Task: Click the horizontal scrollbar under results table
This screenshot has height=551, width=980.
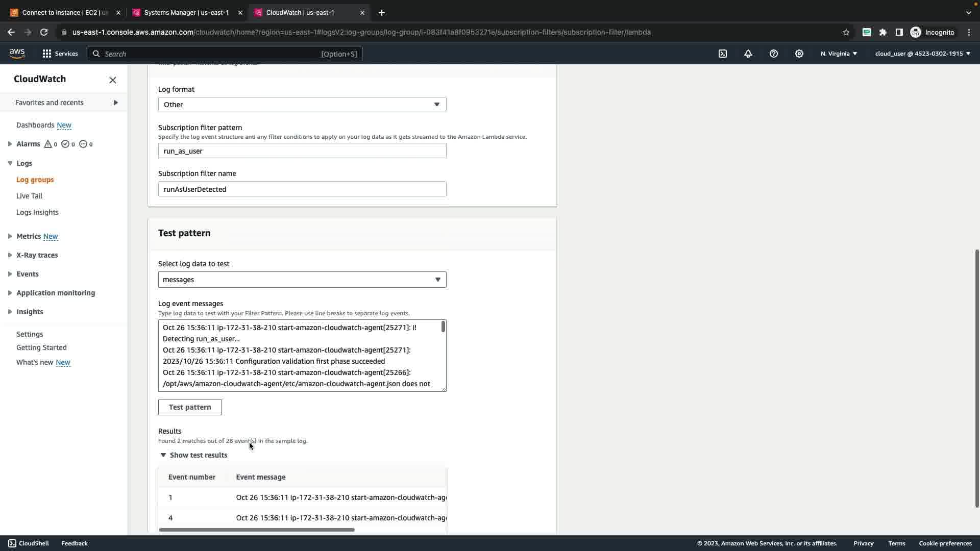Action: 257,530
